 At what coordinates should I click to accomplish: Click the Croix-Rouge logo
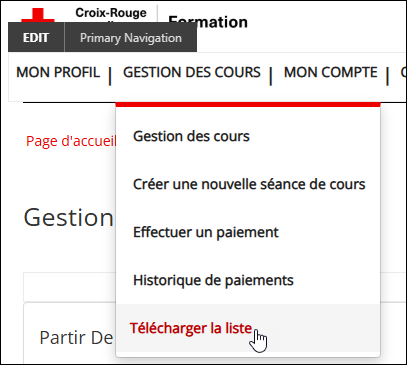[x=83, y=14]
